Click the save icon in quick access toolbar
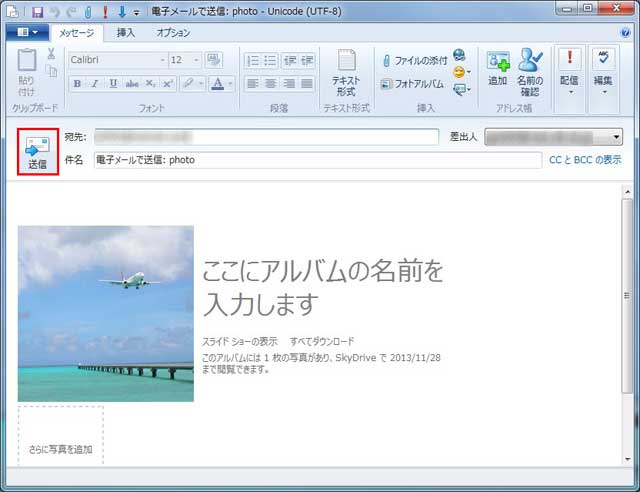 point(37,11)
